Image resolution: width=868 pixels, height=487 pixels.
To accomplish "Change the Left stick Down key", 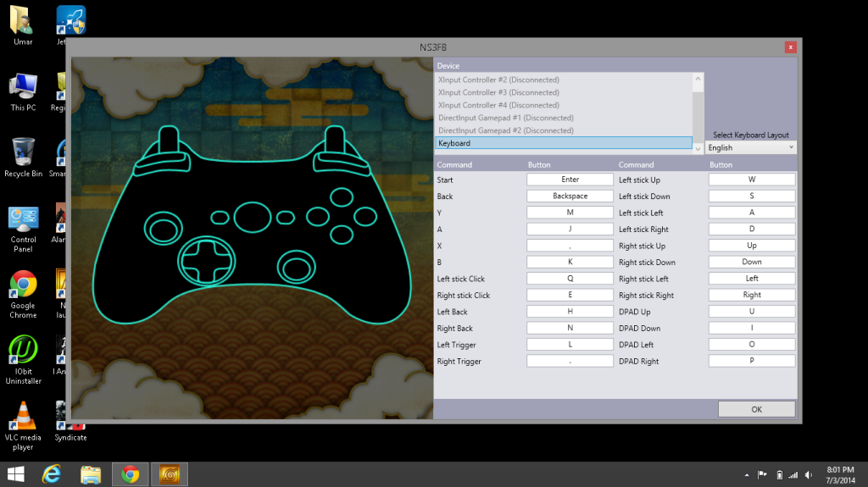I will point(752,196).
